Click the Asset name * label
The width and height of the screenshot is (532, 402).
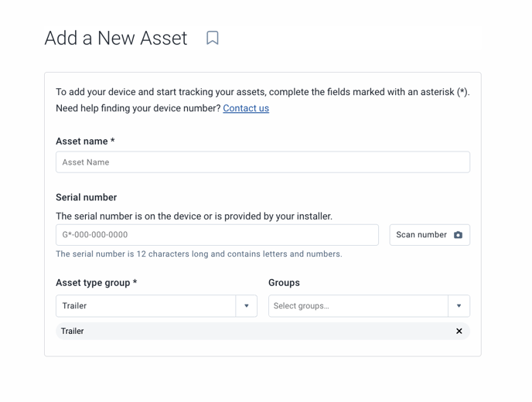(x=85, y=141)
